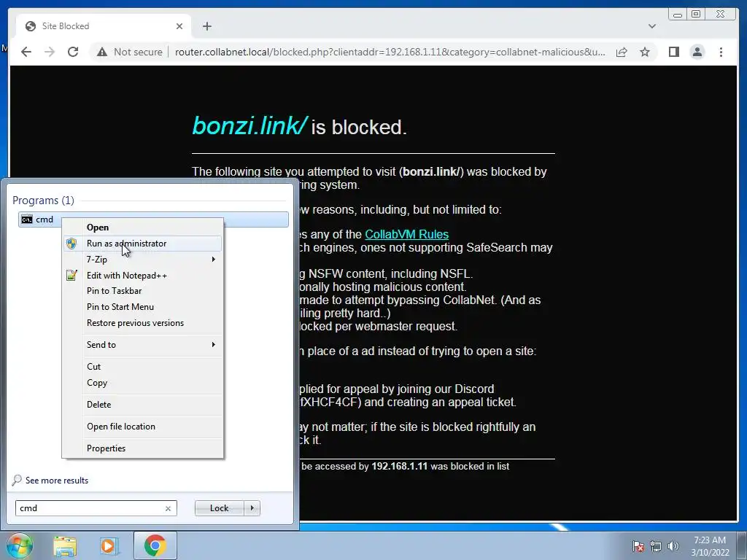Choose Copy from context menu

click(x=142, y=383)
